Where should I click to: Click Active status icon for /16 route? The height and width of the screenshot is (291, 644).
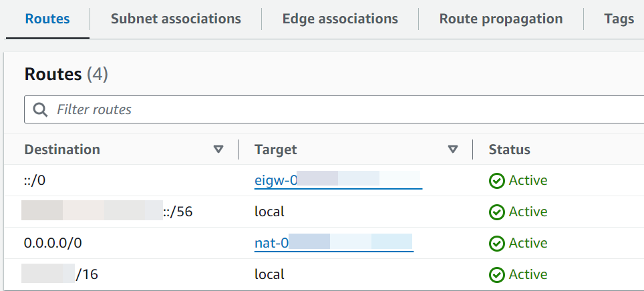[496, 275]
